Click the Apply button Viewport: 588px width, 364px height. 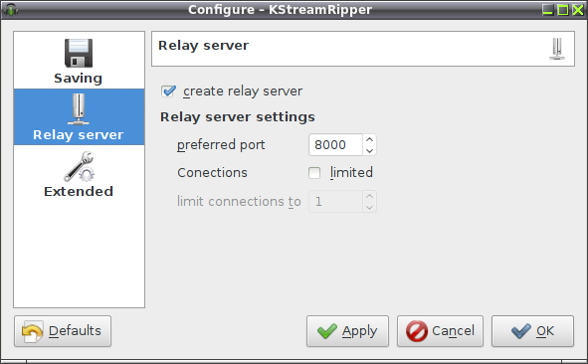(347, 331)
